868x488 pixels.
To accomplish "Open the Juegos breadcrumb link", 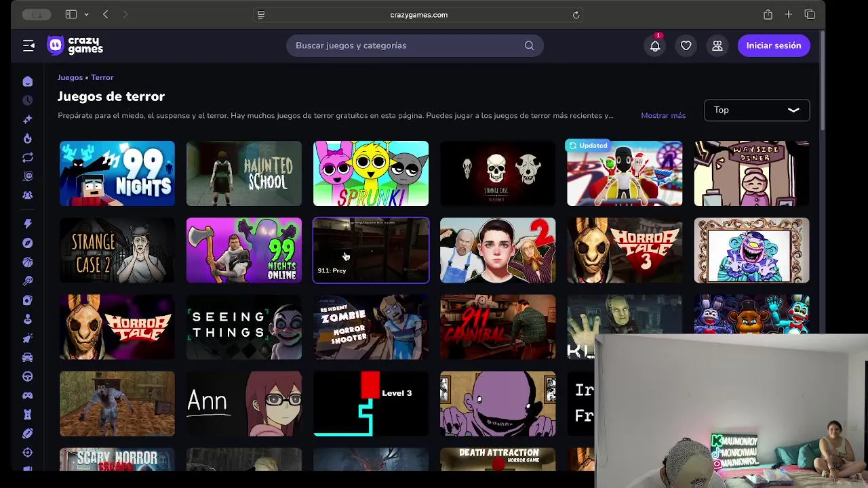I will 70,77.
